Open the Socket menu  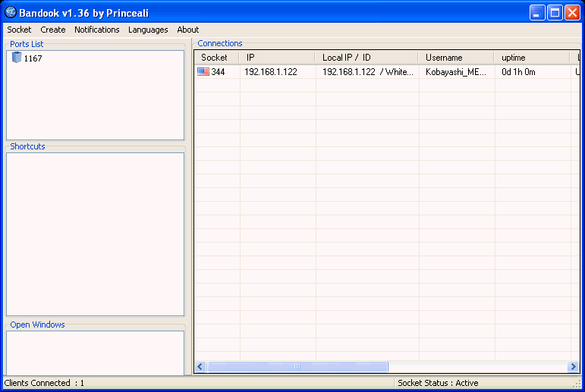(19, 30)
